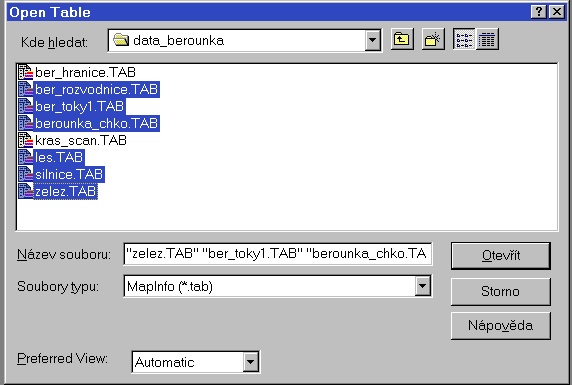Click the ber_toky1.TAB file icon
Viewport: 572px width, 385px height.
pos(26,106)
